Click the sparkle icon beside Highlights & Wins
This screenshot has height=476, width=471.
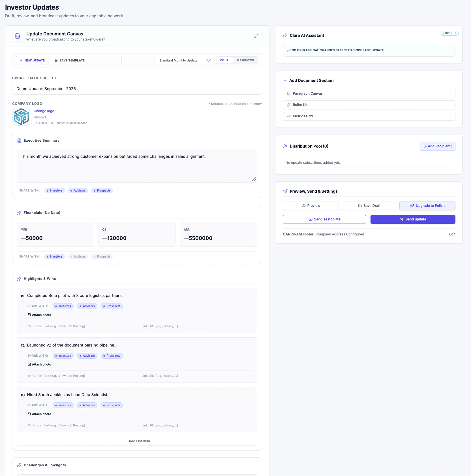19,279
